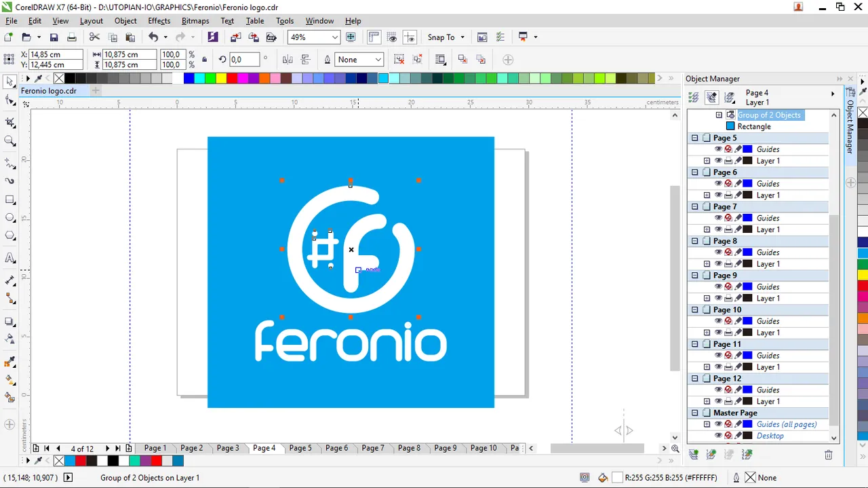Screen dimensions: 868x488
Task: Click Ungroup objects icon in property bar
Action: pyautogui.click(x=399, y=60)
